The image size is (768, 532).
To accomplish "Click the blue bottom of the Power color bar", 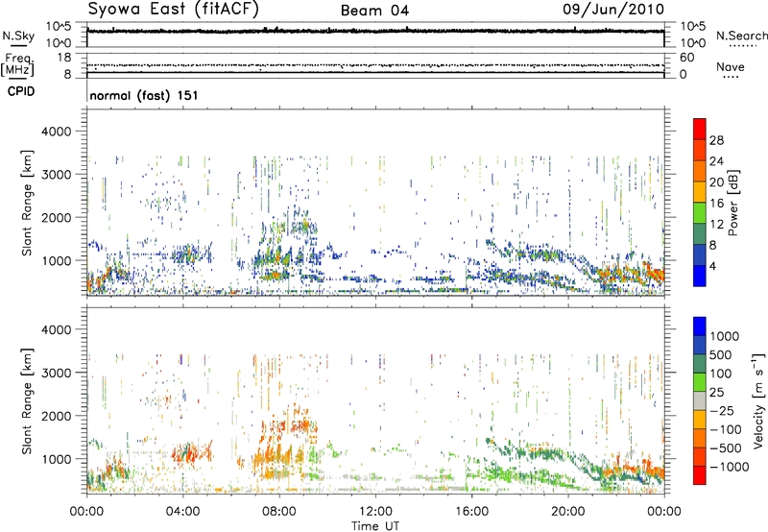I will click(x=700, y=276).
